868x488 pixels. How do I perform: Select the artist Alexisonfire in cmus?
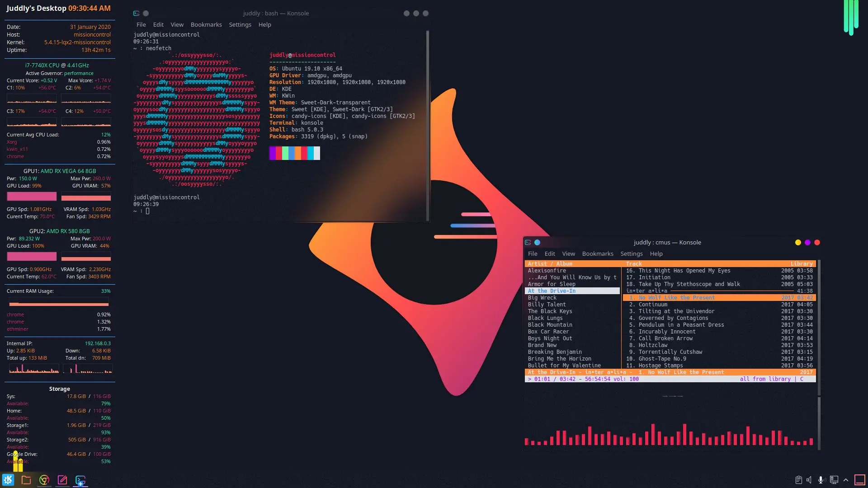coord(547,271)
